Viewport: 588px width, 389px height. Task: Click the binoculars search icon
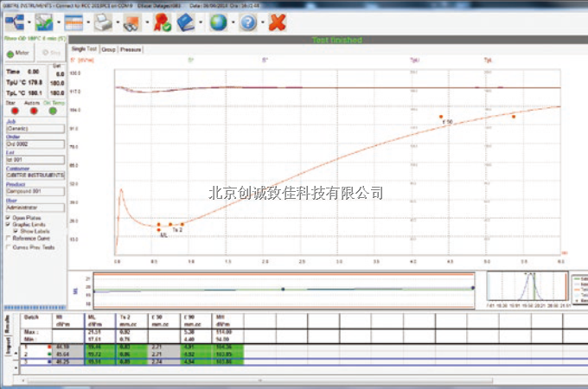pyautogui.click(x=131, y=22)
